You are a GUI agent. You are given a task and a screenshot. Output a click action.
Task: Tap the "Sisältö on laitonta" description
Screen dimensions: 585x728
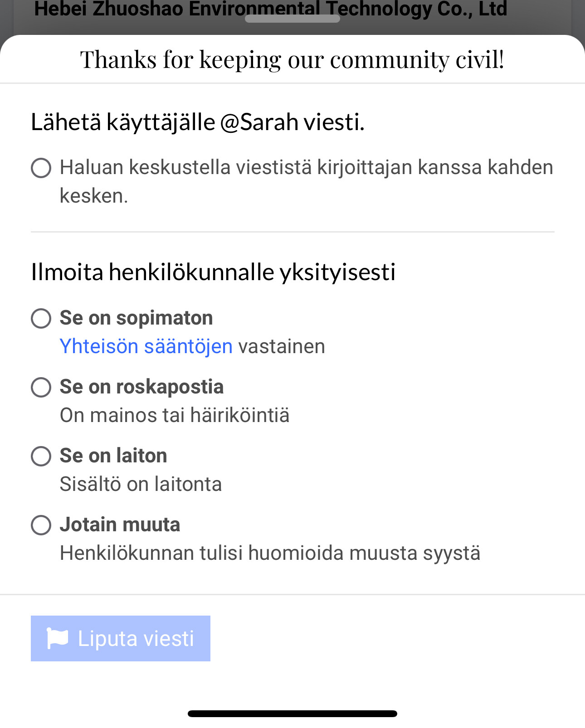[x=141, y=484]
